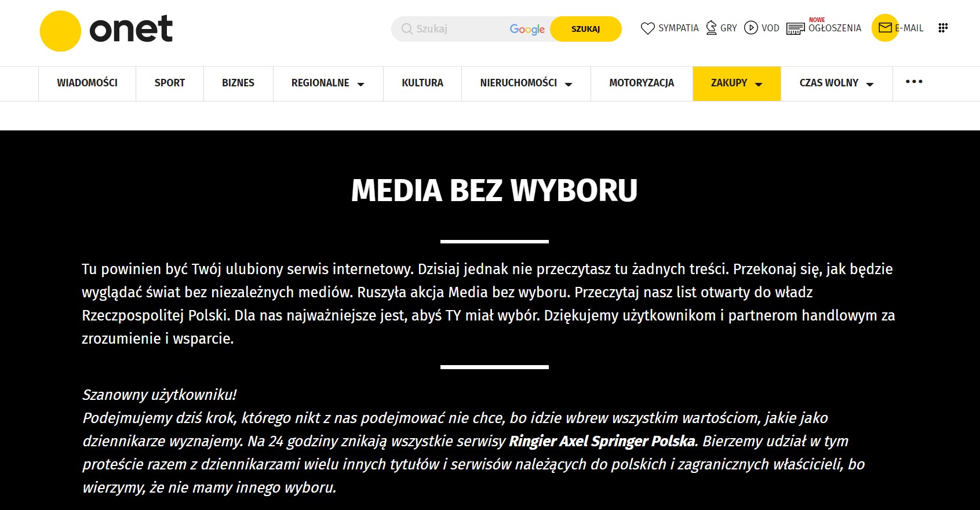Viewport: 980px width, 510px height.
Task: Expand the Czas Wolny dropdown
Action: tap(869, 84)
